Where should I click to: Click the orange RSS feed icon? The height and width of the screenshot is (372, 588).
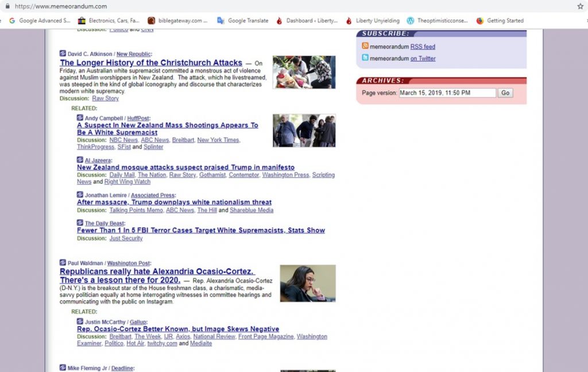(365, 46)
